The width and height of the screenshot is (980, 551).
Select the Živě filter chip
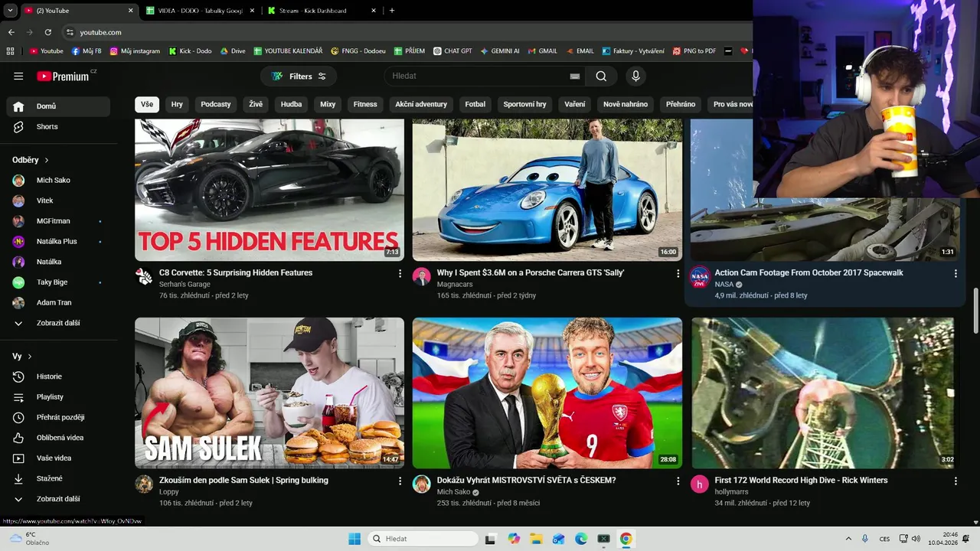tap(256, 104)
